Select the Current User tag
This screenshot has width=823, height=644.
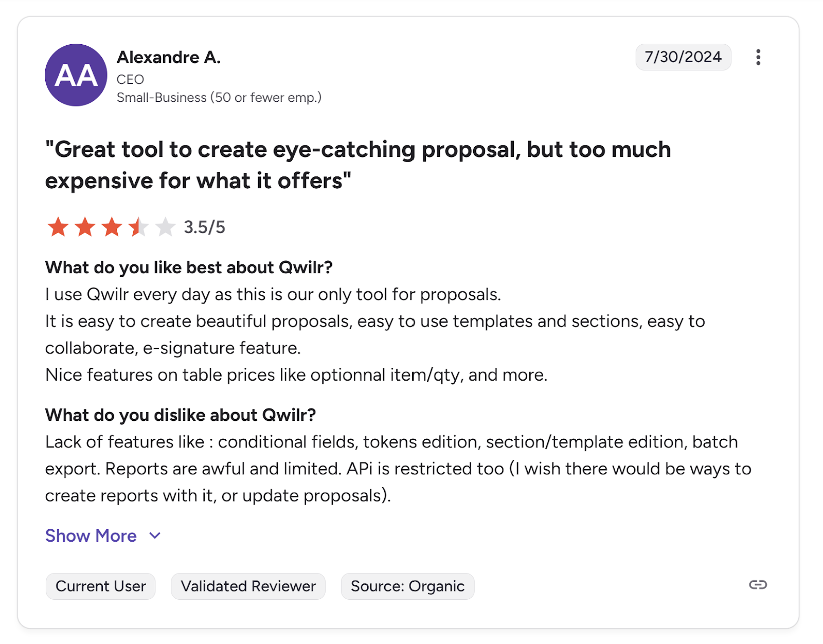(100, 586)
